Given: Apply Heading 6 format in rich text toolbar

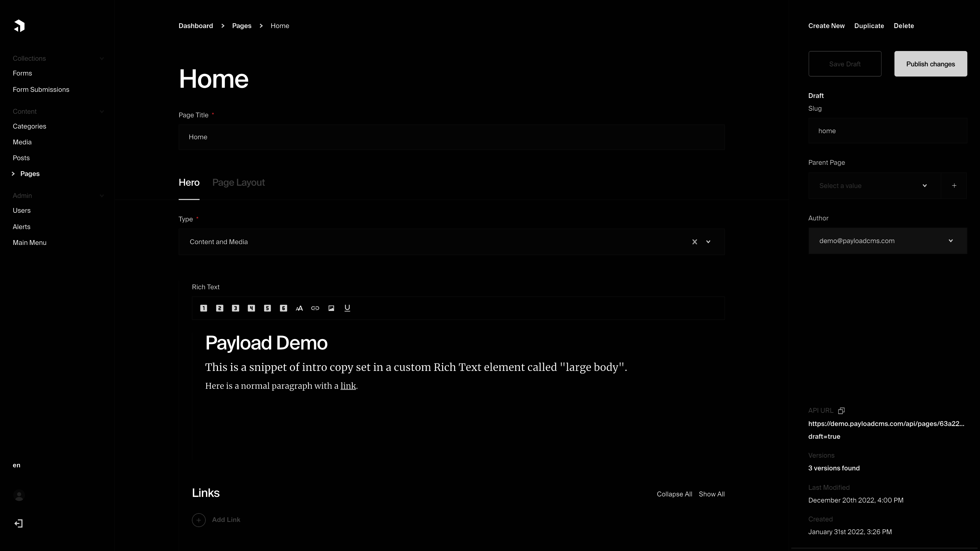Looking at the screenshot, I should (284, 308).
